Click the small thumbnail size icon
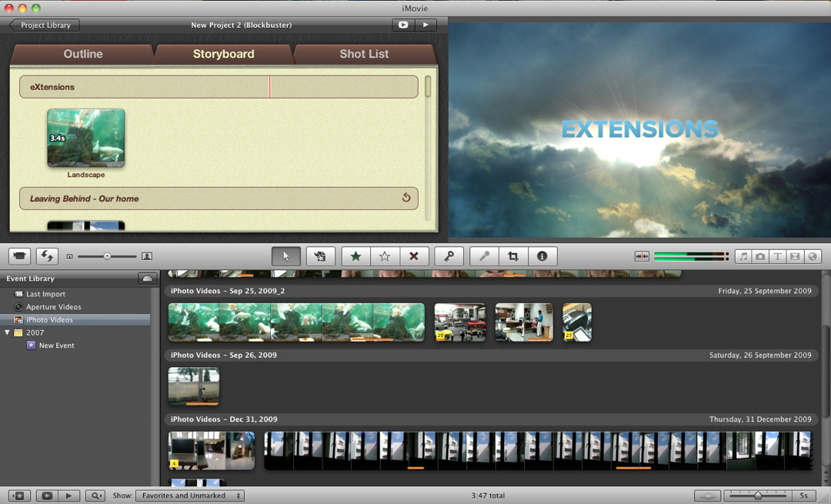This screenshot has height=504, width=831. coord(69,256)
